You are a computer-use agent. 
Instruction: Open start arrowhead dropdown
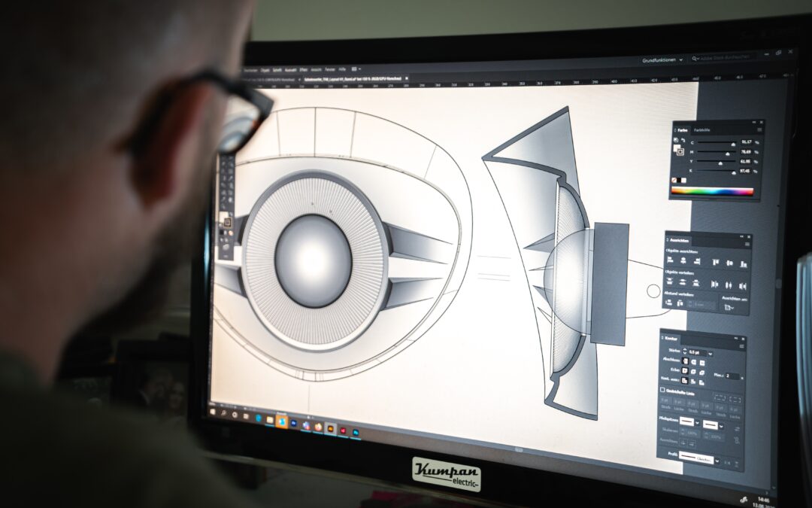697,423
